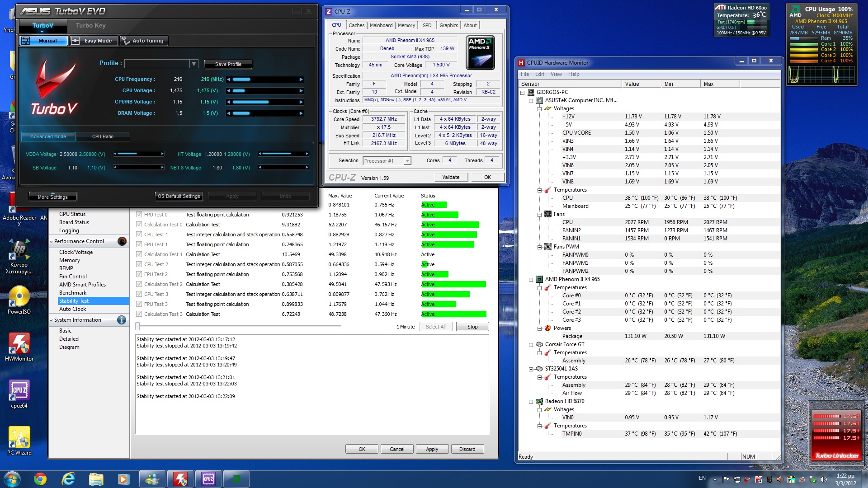
Task: Collapse the GIORGOS-PC tree node
Action: click(522, 92)
